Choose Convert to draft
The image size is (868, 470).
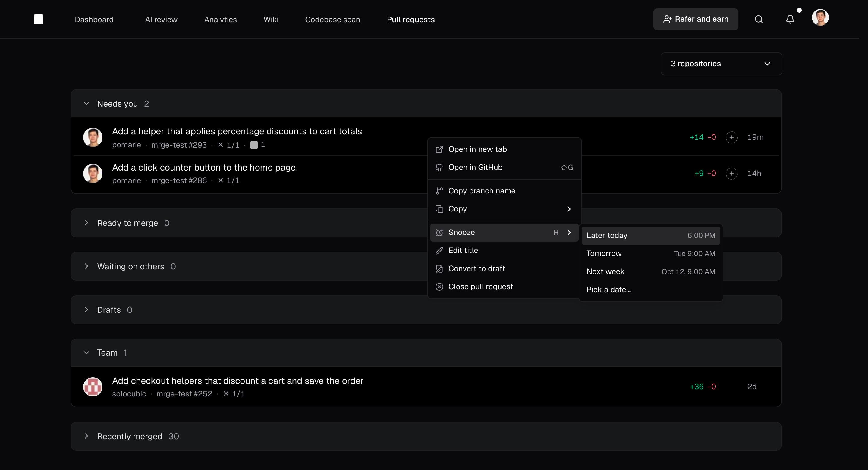pos(504,268)
